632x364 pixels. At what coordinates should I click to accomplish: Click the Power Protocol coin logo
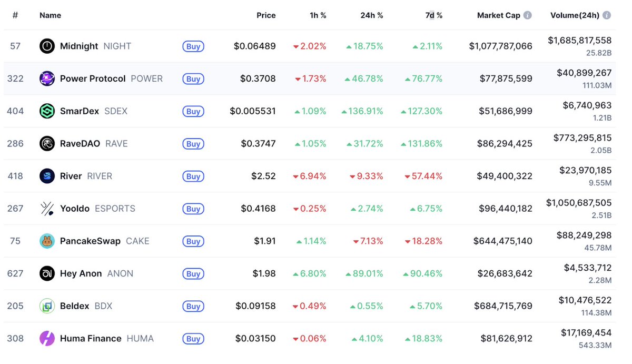point(47,78)
